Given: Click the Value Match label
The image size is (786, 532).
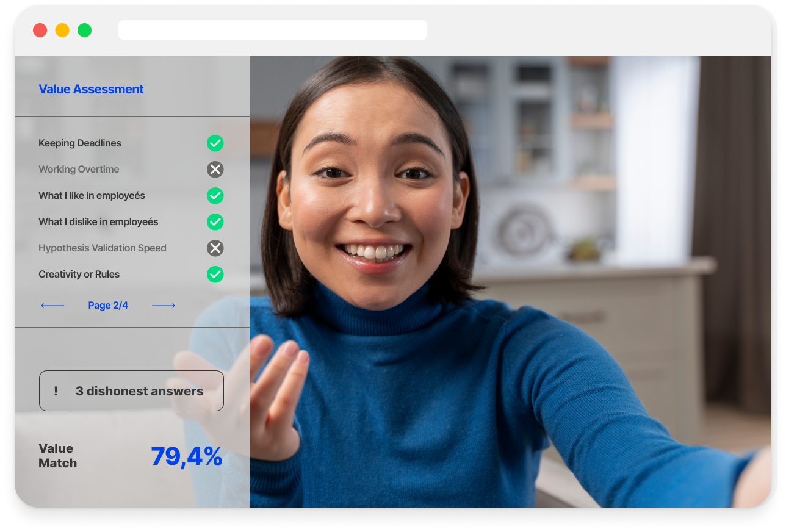Looking at the screenshot, I should pyautogui.click(x=58, y=456).
